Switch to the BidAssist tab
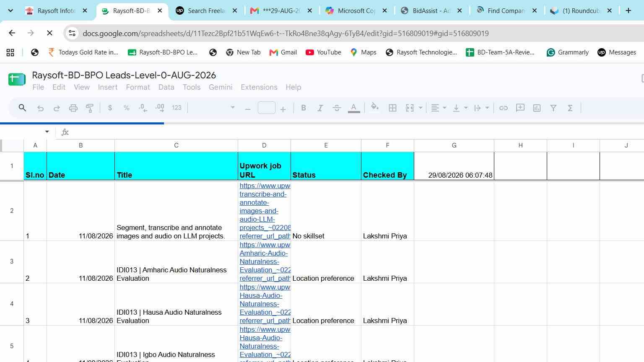 pyautogui.click(x=431, y=11)
